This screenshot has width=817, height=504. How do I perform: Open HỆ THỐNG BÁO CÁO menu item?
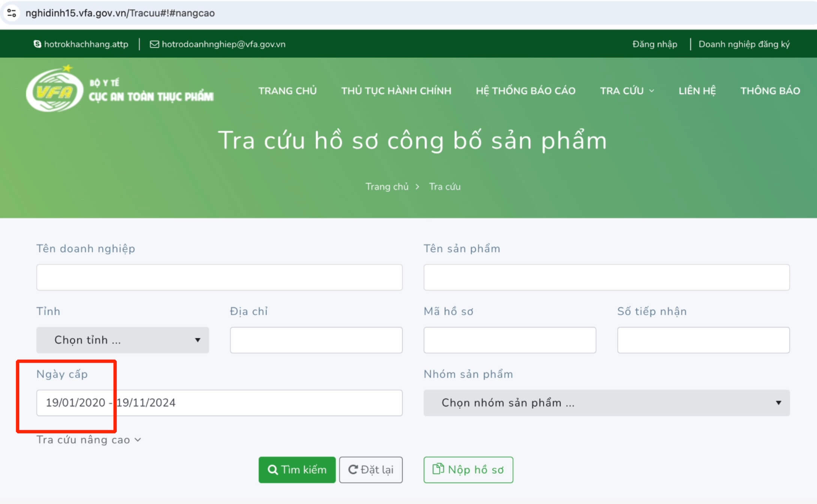(526, 91)
